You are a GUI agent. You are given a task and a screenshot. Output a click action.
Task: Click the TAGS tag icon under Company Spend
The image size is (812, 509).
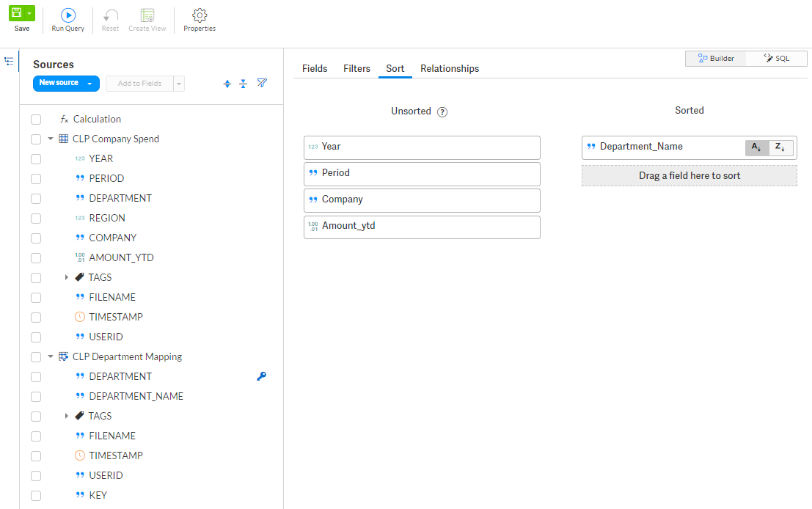(x=79, y=277)
